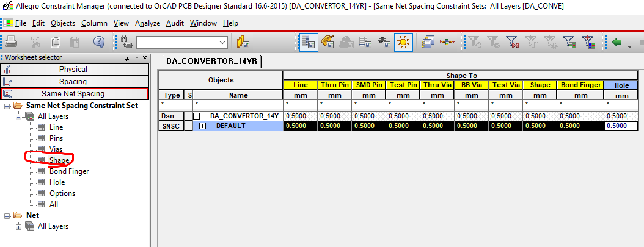The image size is (644, 247).
Task: Click the Thru Pin column header
Action: [x=334, y=85]
